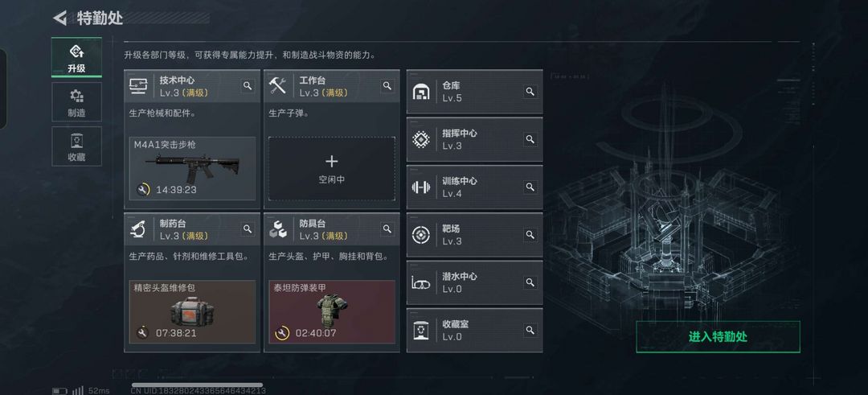868x395 pixels.
Task: Click the 14:39:23 production progress timer
Action: click(x=176, y=190)
